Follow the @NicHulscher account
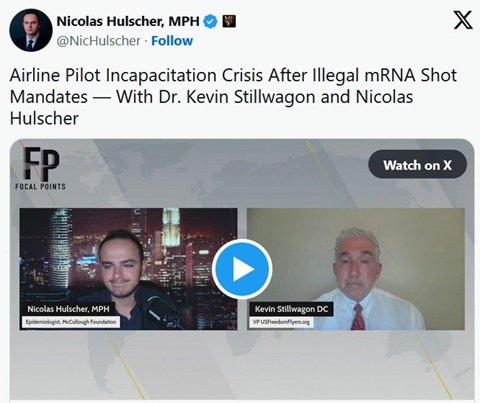 coord(172,41)
